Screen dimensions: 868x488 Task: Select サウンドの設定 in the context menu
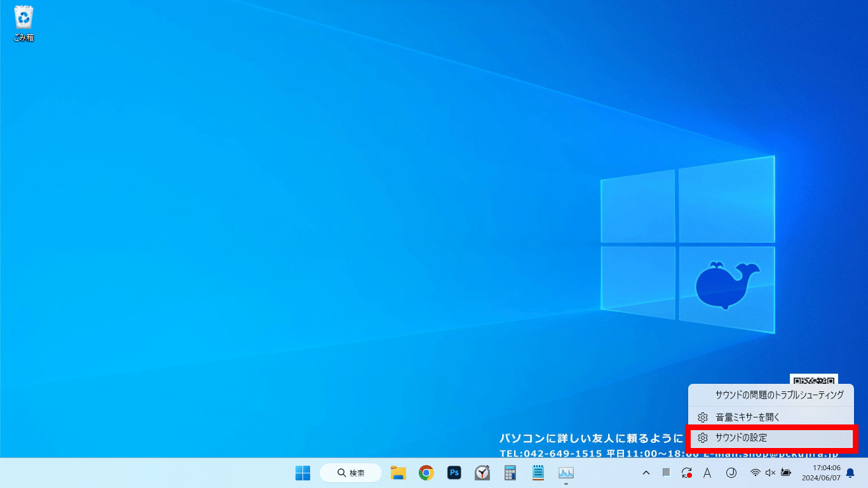click(x=741, y=438)
